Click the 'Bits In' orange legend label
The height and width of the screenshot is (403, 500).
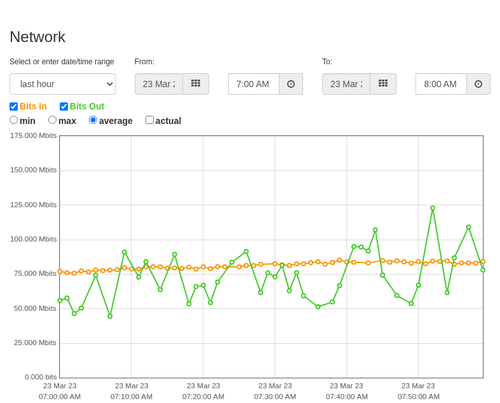[x=33, y=106]
